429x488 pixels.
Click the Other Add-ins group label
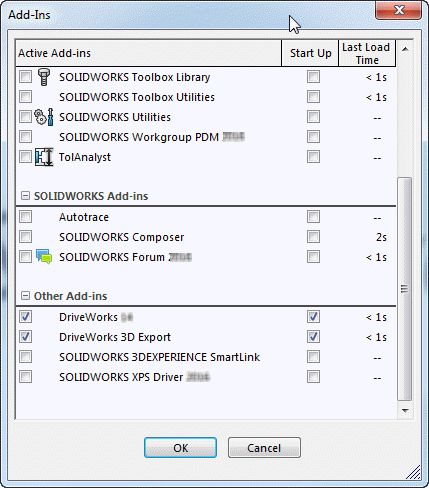click(70, 296)
